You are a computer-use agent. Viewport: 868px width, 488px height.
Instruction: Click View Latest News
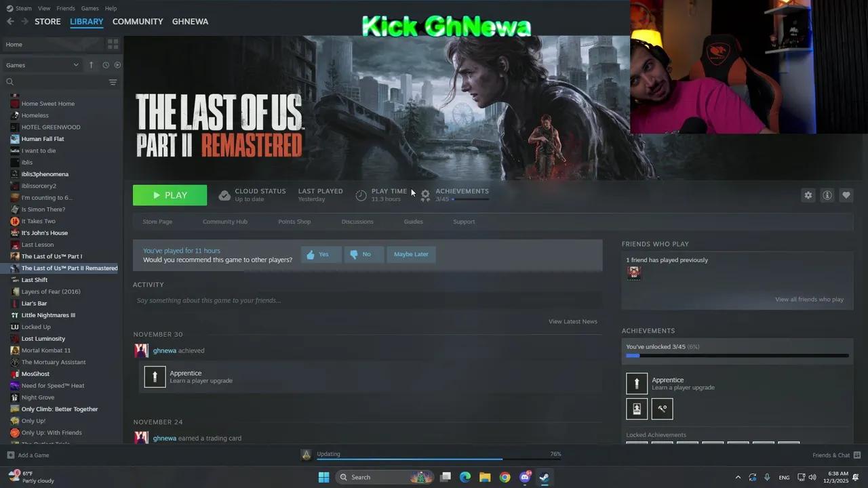point(573,321)
